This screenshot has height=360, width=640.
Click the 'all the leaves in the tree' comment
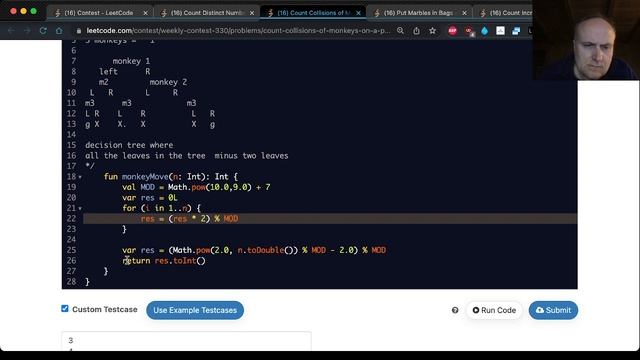click(187, 156)
